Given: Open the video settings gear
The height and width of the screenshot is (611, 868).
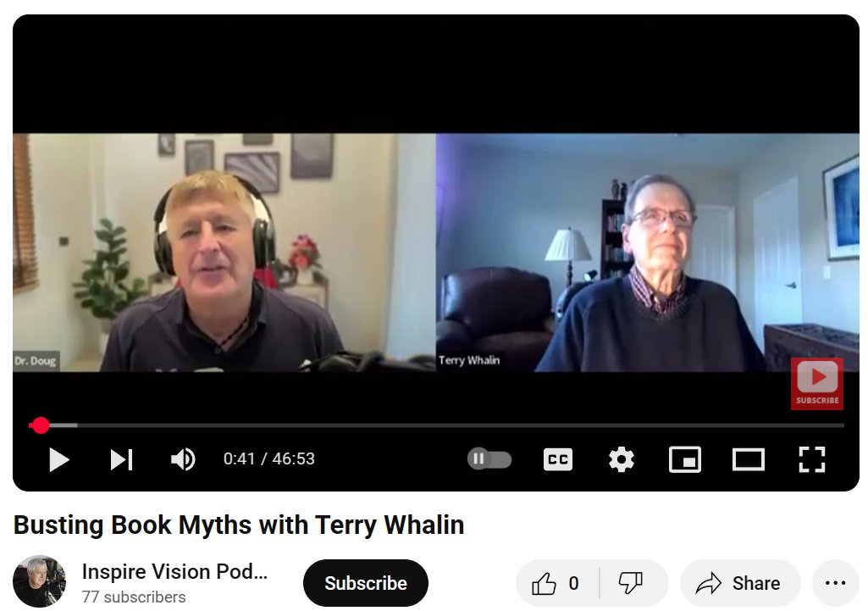Looking at the screenshot, I should pyautogui.click(x=621, y=459).
